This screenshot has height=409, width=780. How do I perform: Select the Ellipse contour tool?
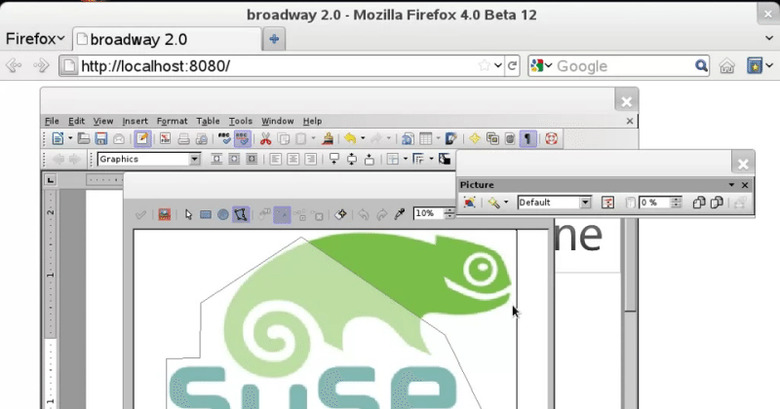pyautogui.click(x=223, y=214)
